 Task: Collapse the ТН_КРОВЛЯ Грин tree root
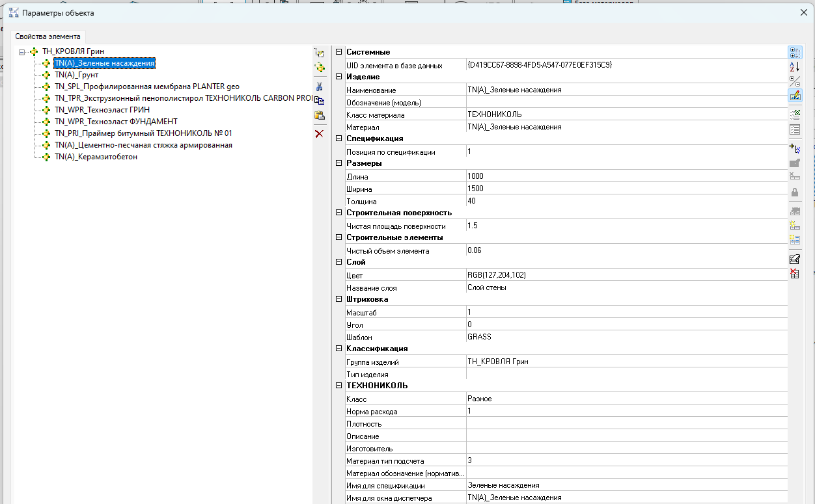point(23,51)
